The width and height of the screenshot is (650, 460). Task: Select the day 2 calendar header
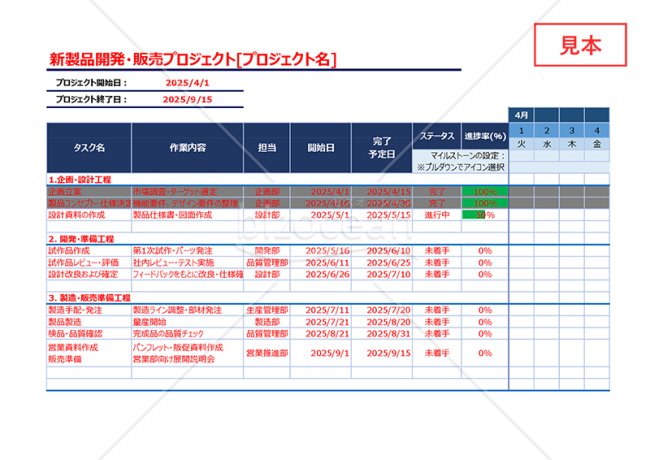pyautogui.click(x=547, y=131)
